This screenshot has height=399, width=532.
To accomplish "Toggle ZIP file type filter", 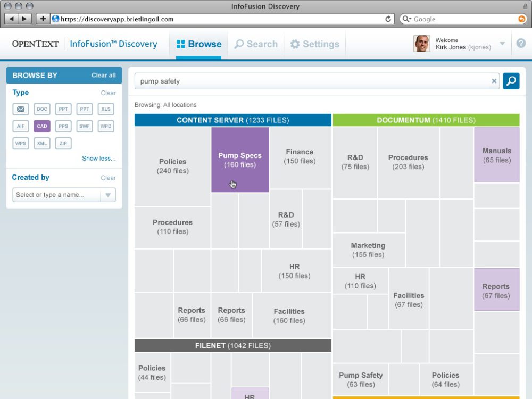I will point(63,143).
